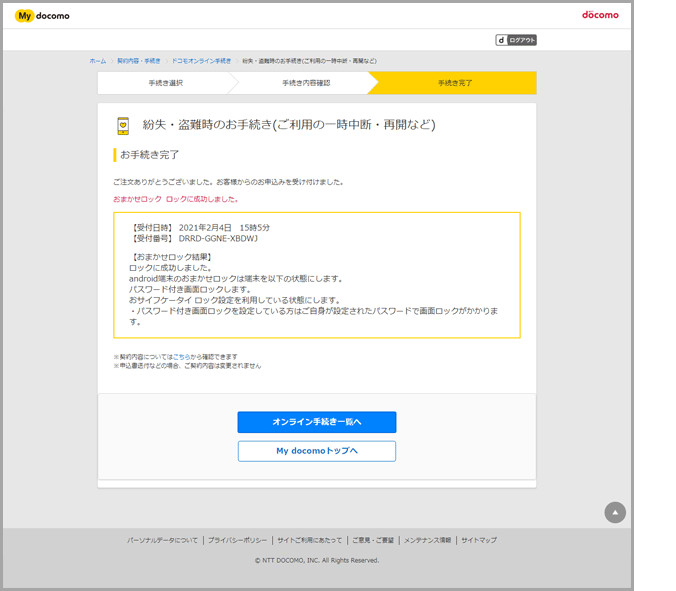Click the reception number DRRD-GGNE-XBDWJ
This screenshot has height=591, width=676.
click(x=218, y=239)
